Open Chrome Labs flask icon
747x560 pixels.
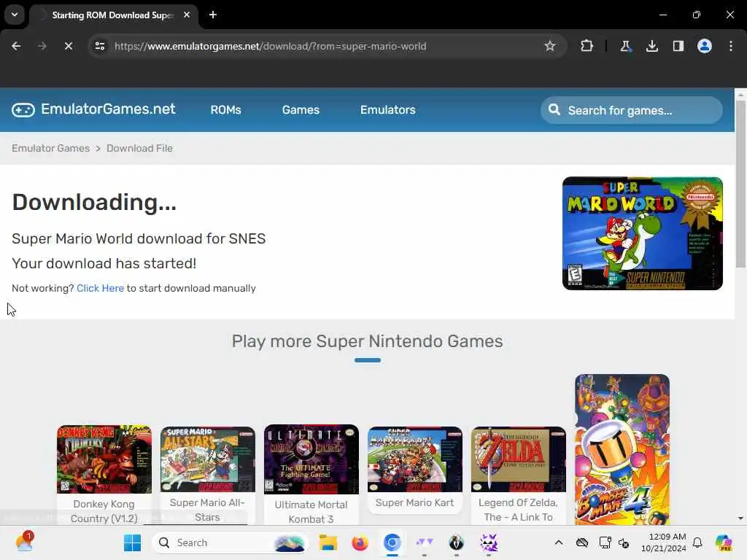click(x=625, y=46)
